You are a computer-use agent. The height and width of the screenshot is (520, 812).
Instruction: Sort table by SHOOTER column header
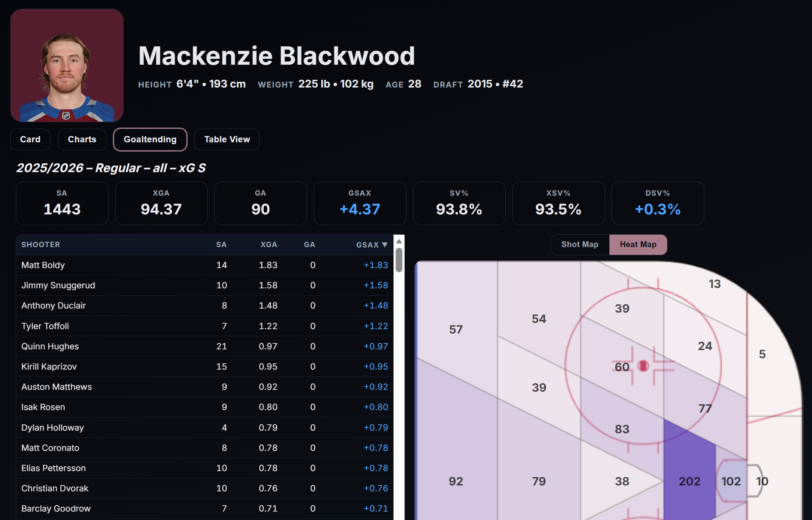pyautogui.click(x=40, y=245)
